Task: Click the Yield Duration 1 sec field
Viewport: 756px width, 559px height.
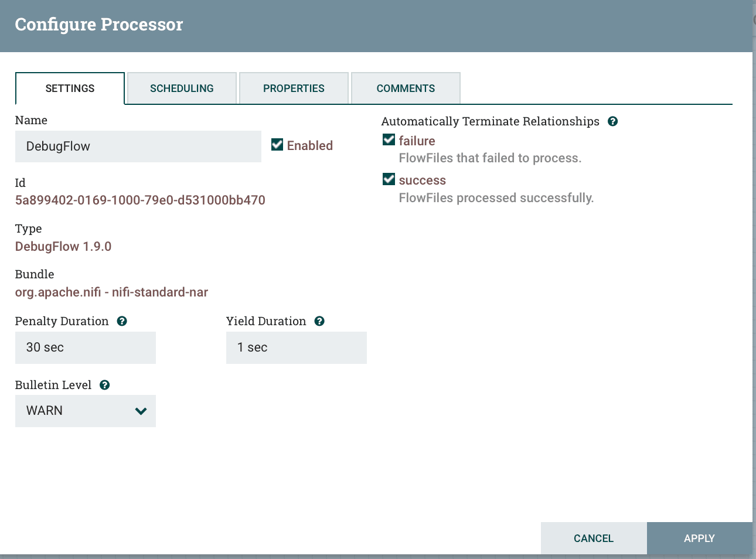Action: pyautogui.click(x=297, y=347)
